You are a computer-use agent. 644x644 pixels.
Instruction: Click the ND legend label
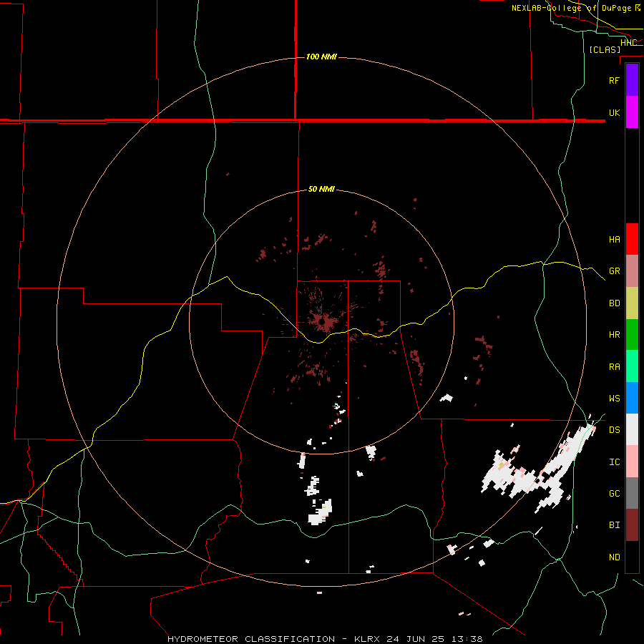tap(614, 557)
